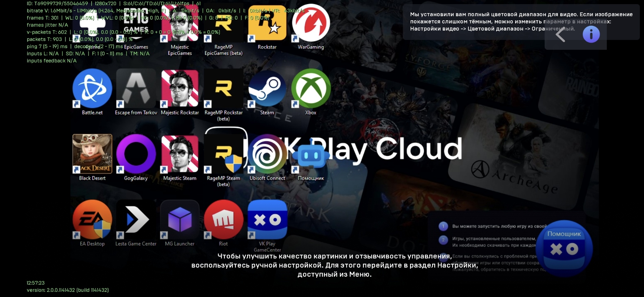The width and height of the screenshot is (644, 297).
Task: Open the Ubisoft Connect shortcut
Action: tap(267, 157)
